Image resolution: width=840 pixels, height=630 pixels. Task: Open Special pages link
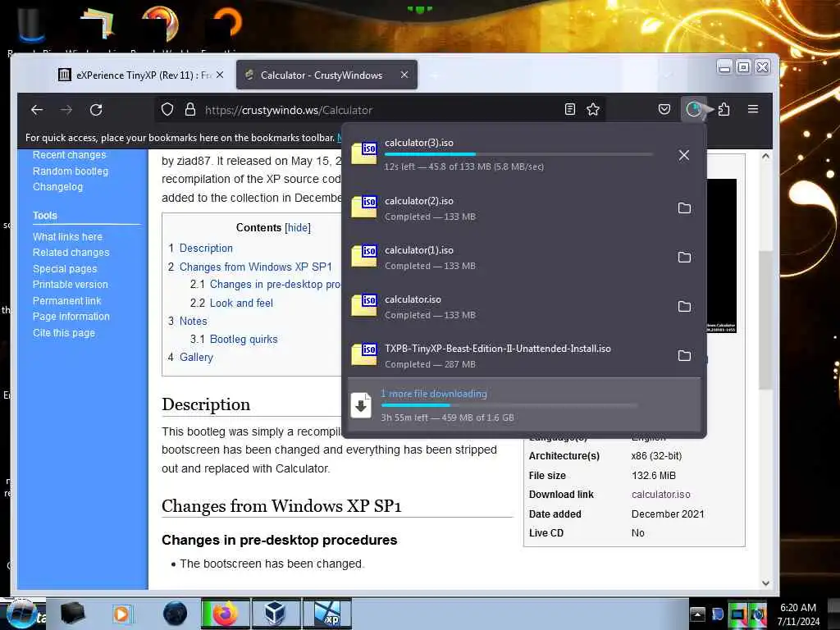coord(65,269)
